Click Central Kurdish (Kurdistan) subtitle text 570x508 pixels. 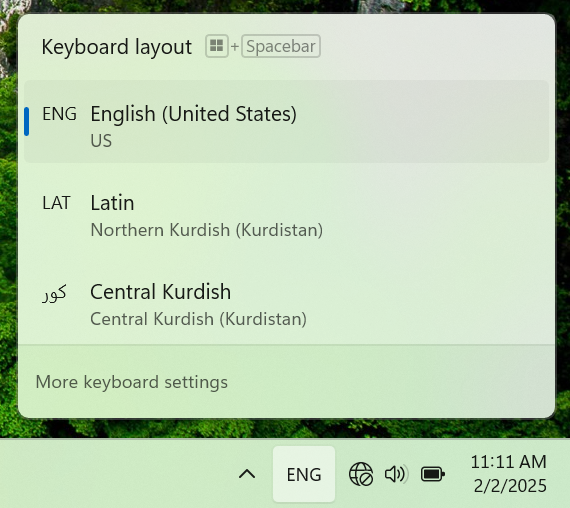[198, 319]
